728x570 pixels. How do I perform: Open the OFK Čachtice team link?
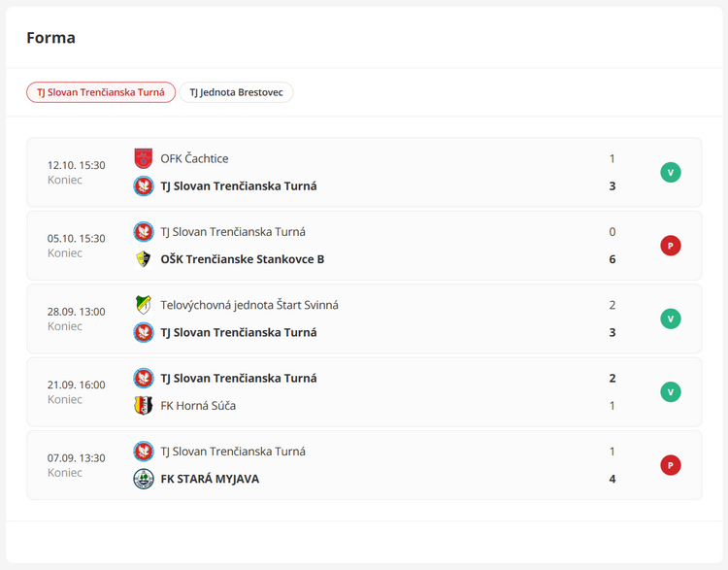pyautogui.click(x=194, y=158)
